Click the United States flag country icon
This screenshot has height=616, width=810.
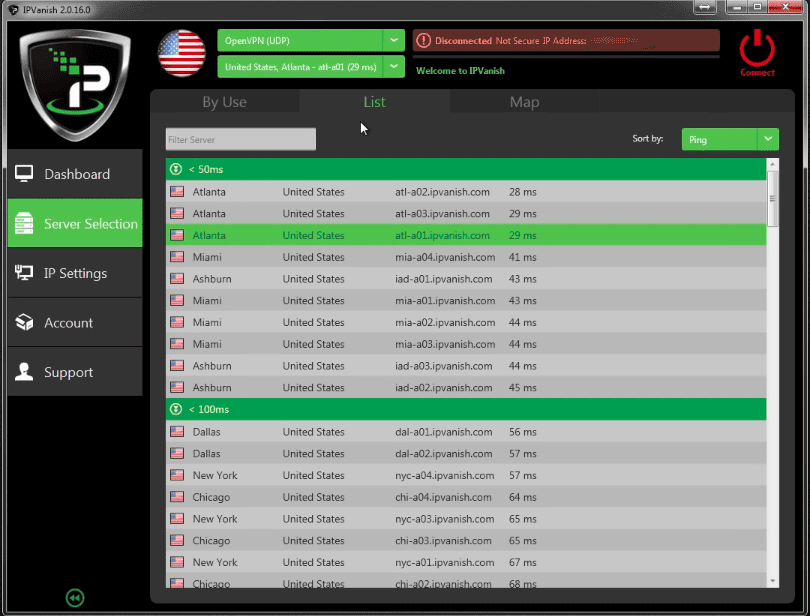click(182, 53)
